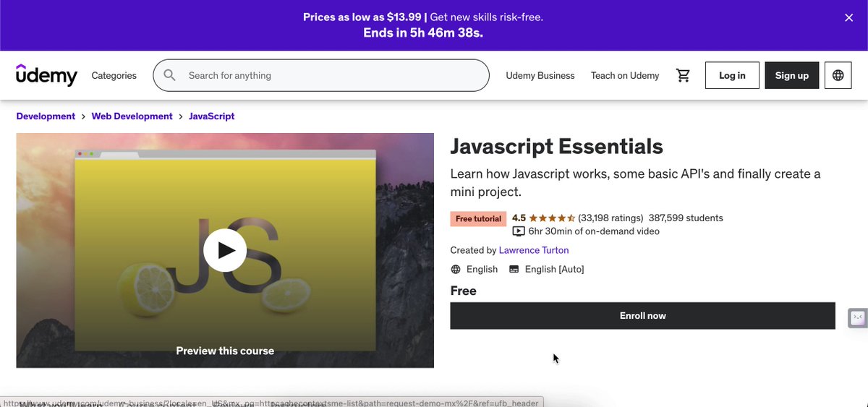Click the on-demand video icon

pyautogui.click(x=519, y=231)
